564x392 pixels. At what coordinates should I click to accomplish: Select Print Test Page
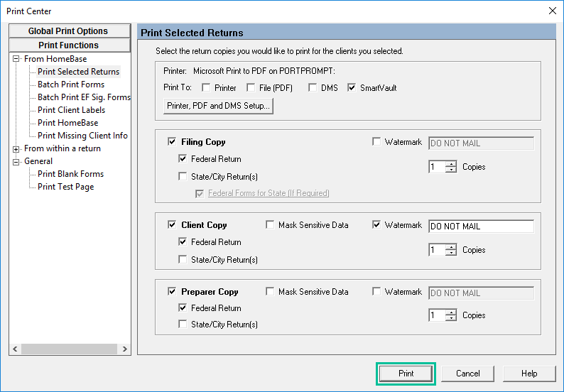(x=65, y=187)
